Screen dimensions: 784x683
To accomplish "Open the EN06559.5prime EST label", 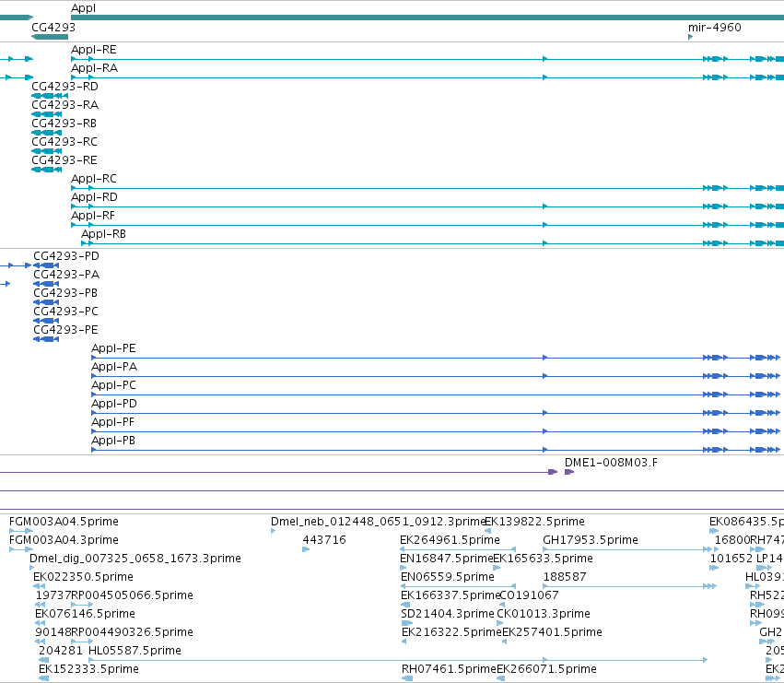I will 448,577.
